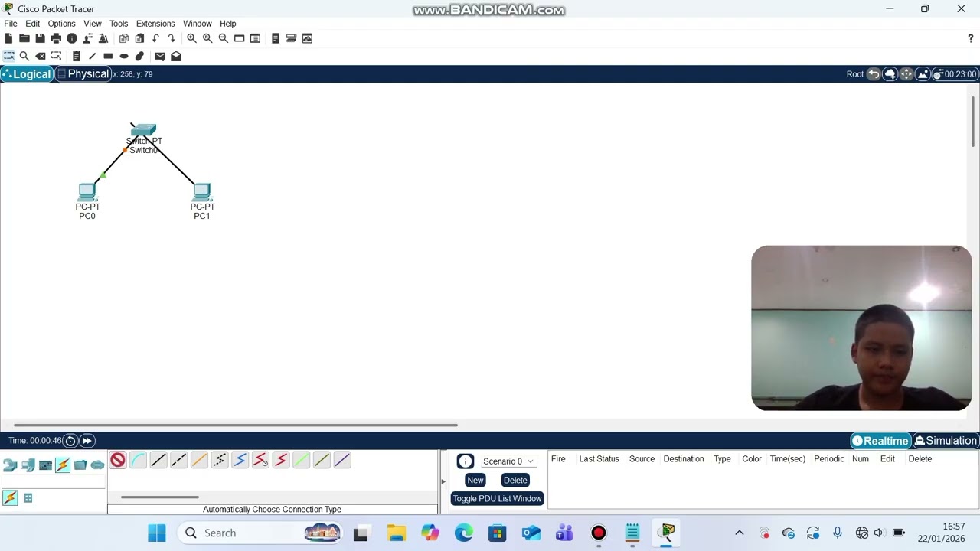980x551 pixels.
Task: Pick the orange Fiber cable
Action: pyautogui.click(x=199, y=460)
